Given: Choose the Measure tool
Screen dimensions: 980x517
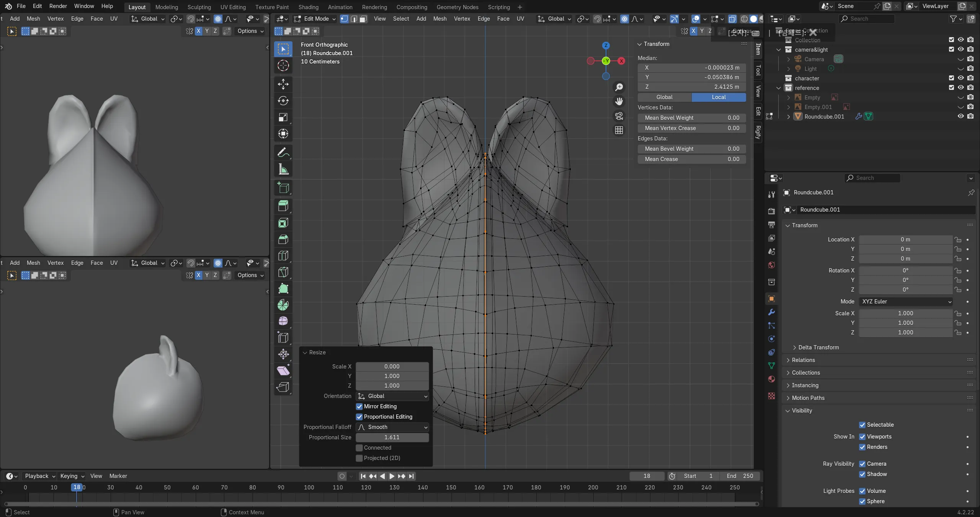Looking at the screenshot, I should pos(283,169).
